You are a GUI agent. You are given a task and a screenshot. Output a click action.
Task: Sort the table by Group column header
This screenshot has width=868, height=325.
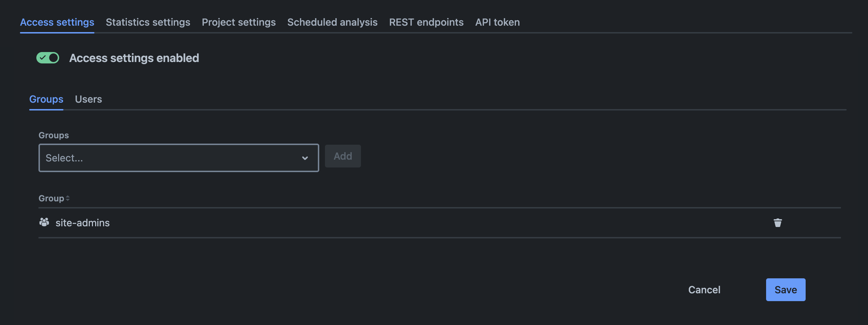pos(51,198)
